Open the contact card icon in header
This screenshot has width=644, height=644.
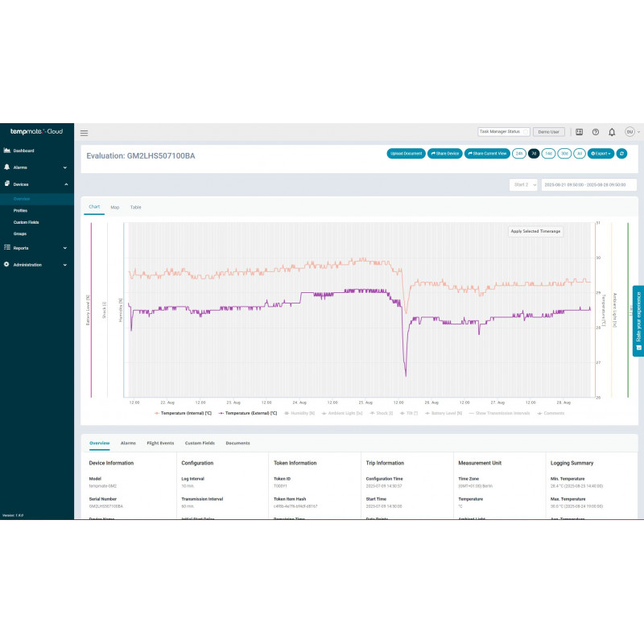click(x=579, y=132)
